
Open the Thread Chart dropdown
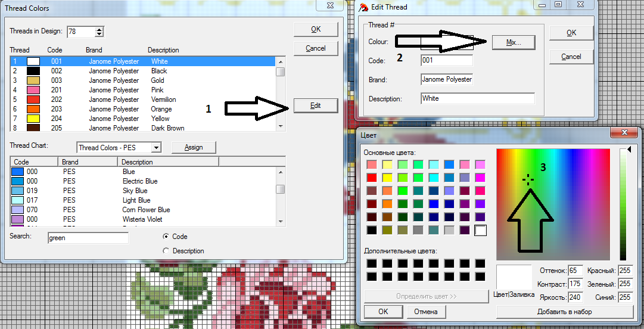(x=156, y=147)
